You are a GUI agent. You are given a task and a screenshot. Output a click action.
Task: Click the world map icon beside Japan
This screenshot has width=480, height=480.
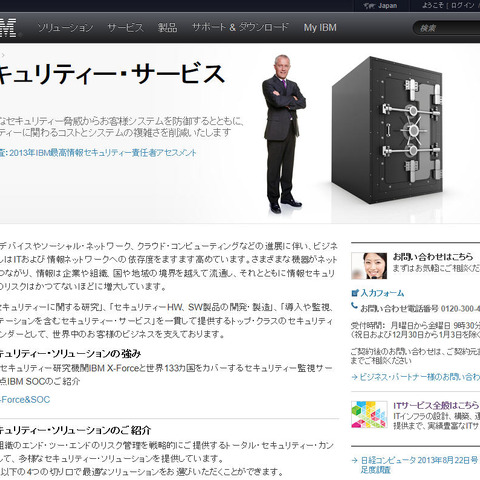tap(369, 6)
